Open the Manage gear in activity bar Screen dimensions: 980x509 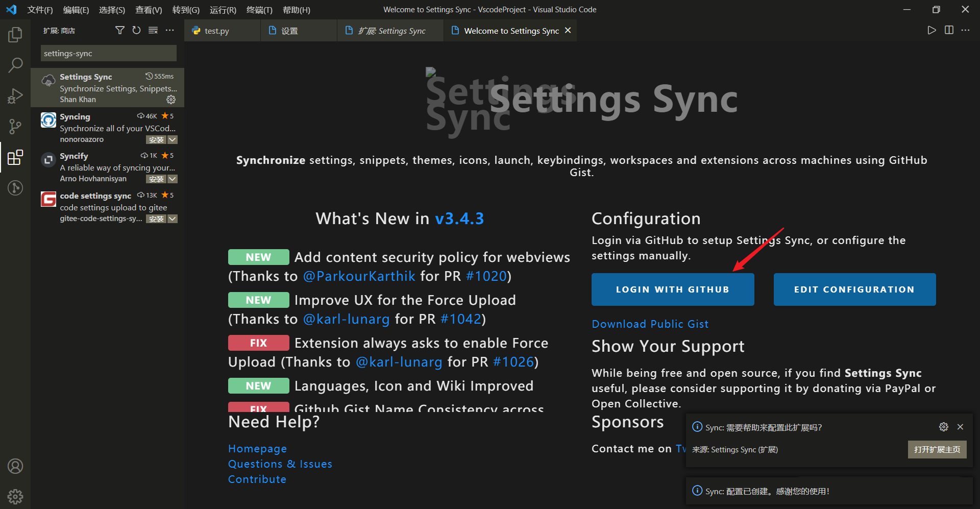(15, 496)
